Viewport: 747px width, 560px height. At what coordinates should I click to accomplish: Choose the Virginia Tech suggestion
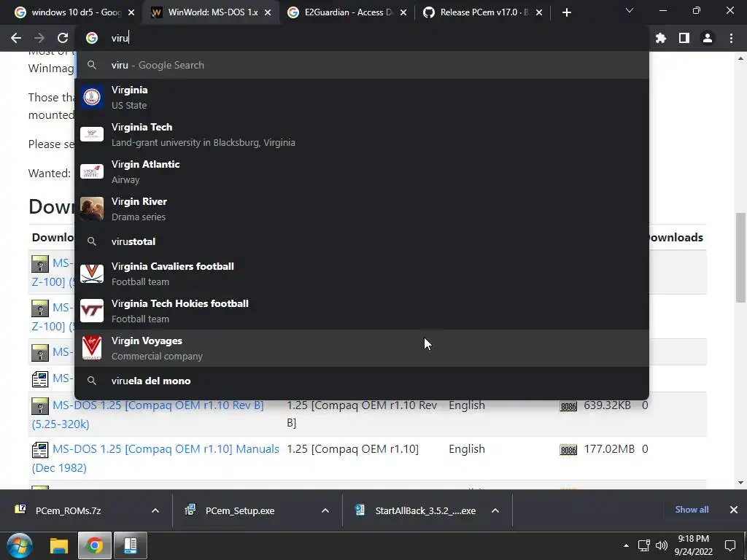click(362, 134)
